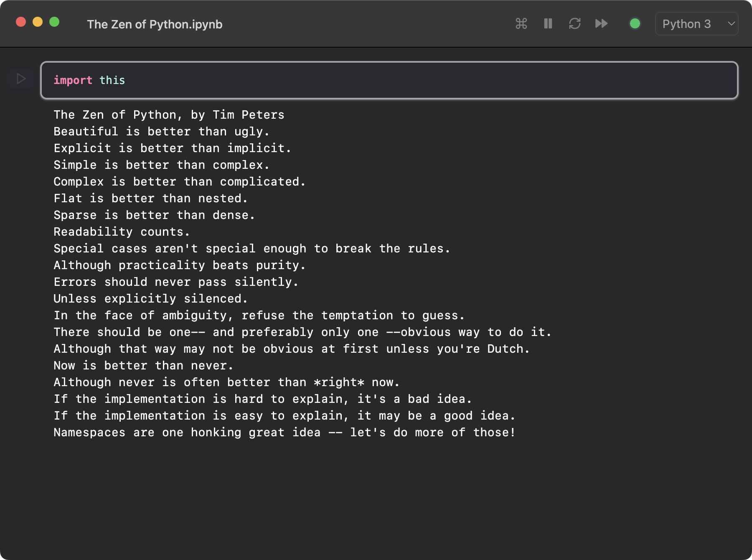The image size is (752, 560).
Task: Click the line 'Complex is better than complicated.'
Action: pyautogui.click(x=179, y=182)
